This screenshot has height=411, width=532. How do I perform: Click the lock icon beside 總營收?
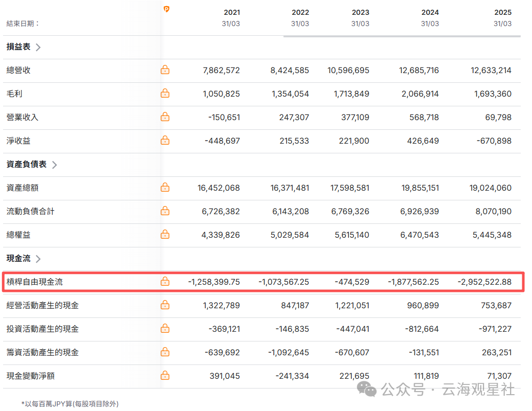pyautogui.click(x=165, y=70)
